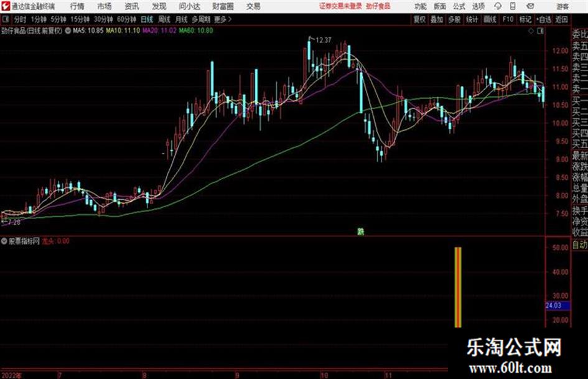
Task: Click the orange-yellow signal bar in the indicator panel
Action: click(x=458, y=287)
